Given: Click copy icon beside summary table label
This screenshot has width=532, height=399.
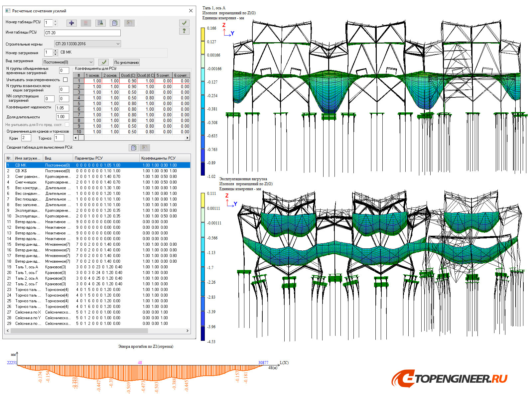Looking at the screenshot, I should (134, 148).
